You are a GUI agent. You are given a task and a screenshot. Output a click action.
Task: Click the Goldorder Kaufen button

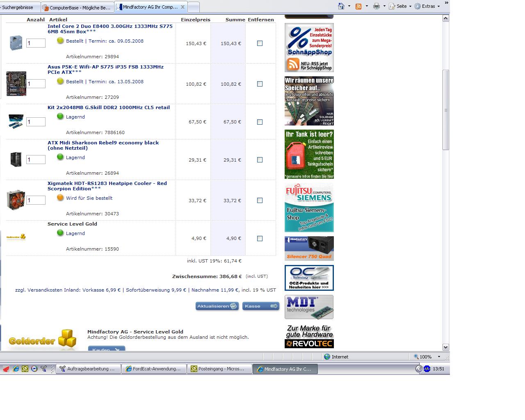tap(107, 349)
